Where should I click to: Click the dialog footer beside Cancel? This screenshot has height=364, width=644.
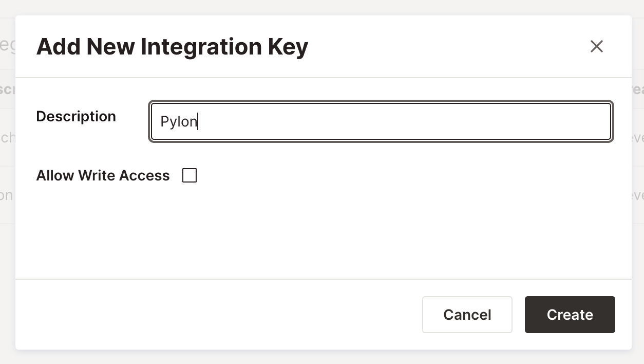click(216, 315)
